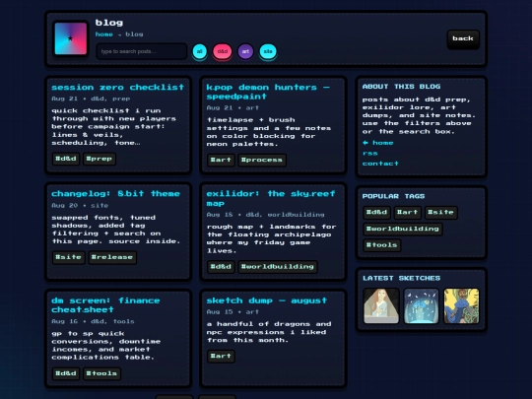Click the 'LATEST SKETCHES' heading
This screenshot has height=399, width=532.
pos(401,278)
